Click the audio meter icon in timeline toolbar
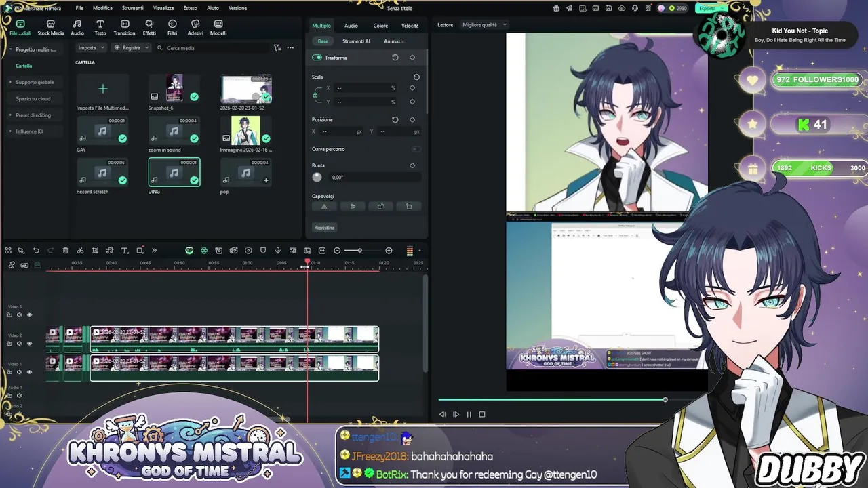The image size is (868, 488). (410, 251)
